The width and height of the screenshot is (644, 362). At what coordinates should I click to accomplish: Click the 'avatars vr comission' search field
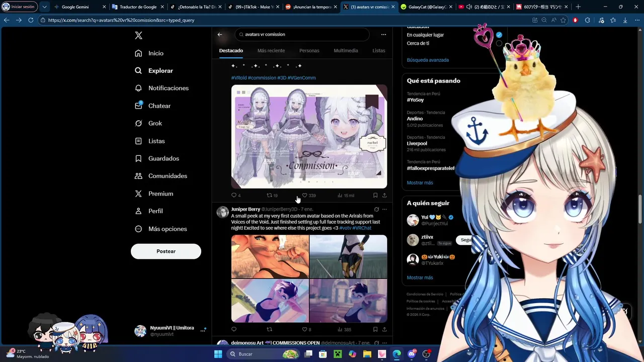(x=302, y=34)
